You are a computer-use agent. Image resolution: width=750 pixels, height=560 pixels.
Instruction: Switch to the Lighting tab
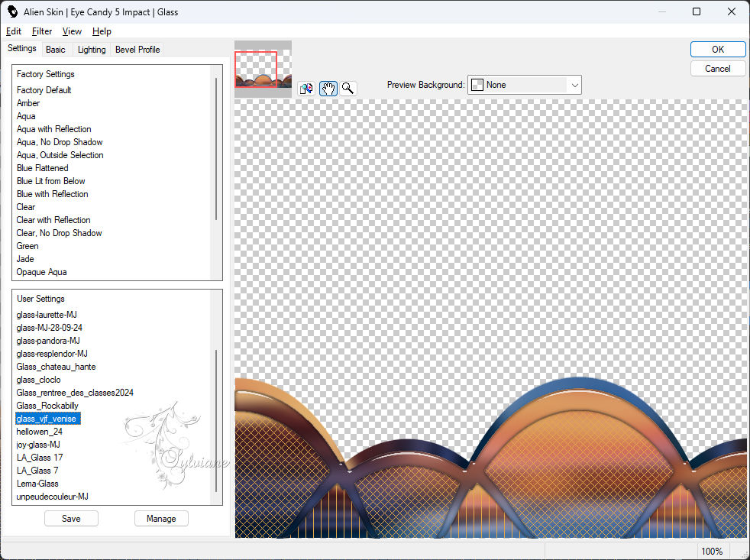pos(92,50)
